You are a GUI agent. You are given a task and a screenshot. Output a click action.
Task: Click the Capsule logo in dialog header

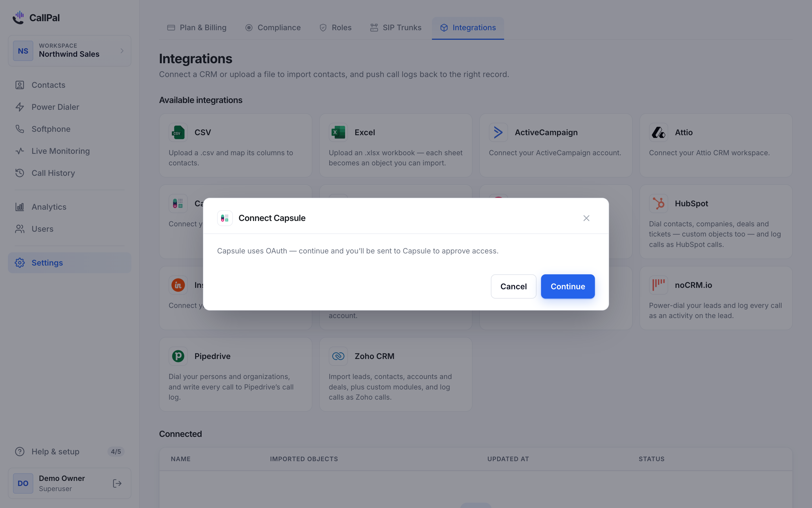(x=225, y=218)
